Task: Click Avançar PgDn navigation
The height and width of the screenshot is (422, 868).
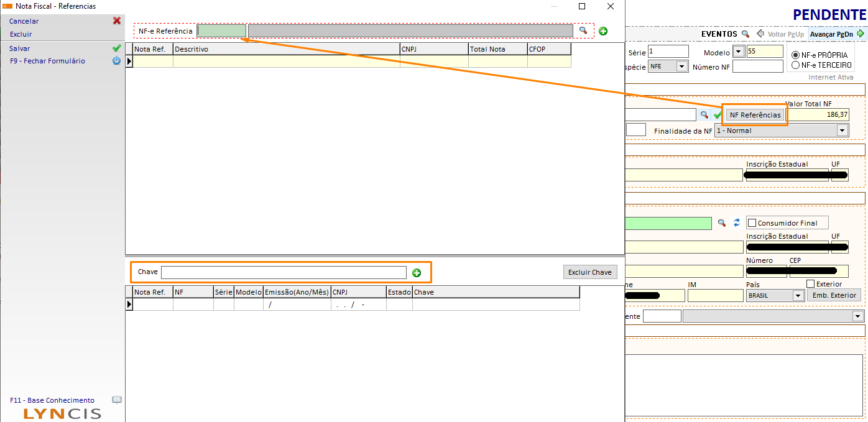Action: (835, 34)
